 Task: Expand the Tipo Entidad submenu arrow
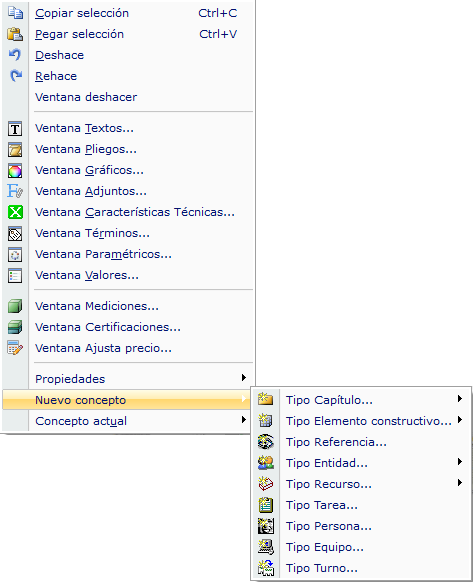(460, 462)
